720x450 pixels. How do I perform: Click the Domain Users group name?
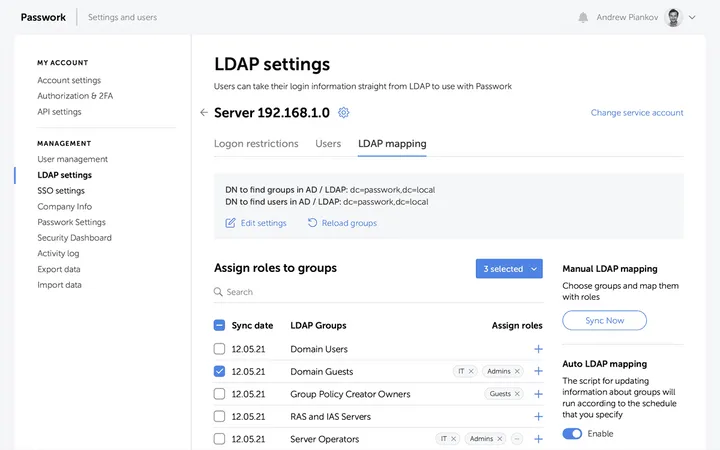(319, 349)
